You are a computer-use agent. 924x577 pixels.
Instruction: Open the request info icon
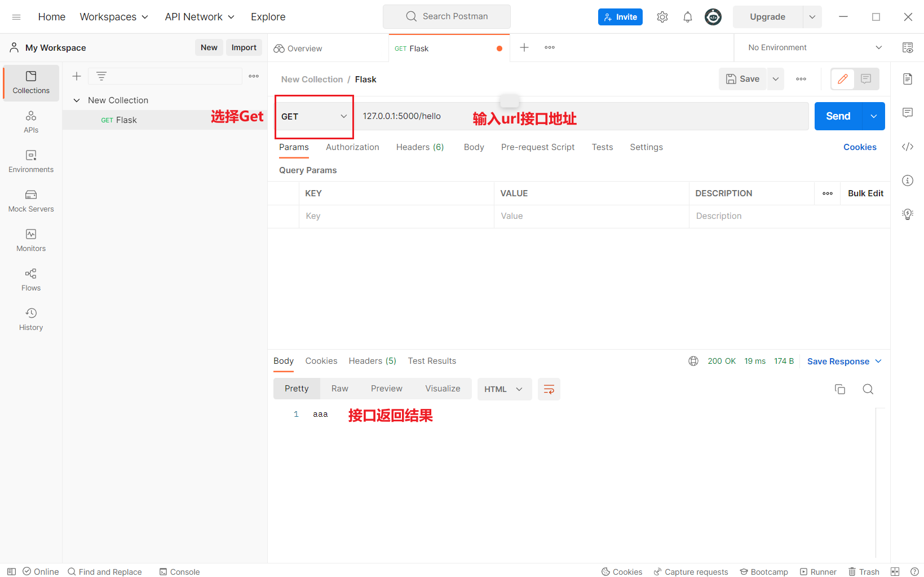click(908, 180)
